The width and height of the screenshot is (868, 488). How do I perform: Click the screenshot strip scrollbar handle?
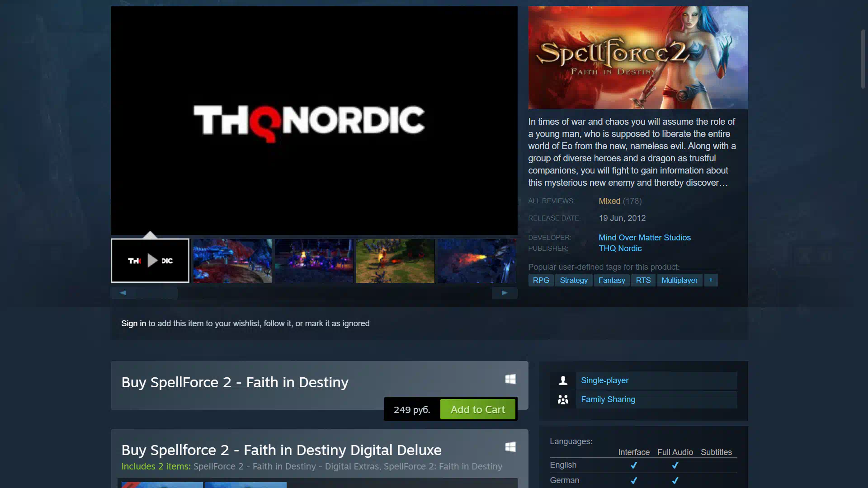tap(156, 293)
